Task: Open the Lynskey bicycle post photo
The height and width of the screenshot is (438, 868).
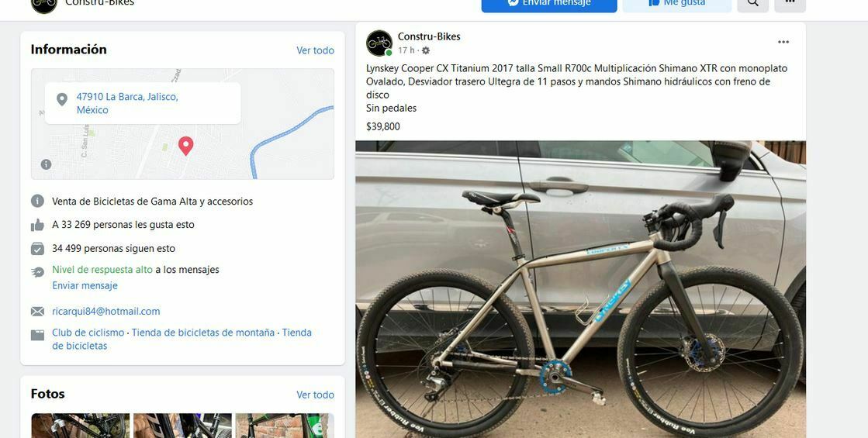Action: coord(581,289)
